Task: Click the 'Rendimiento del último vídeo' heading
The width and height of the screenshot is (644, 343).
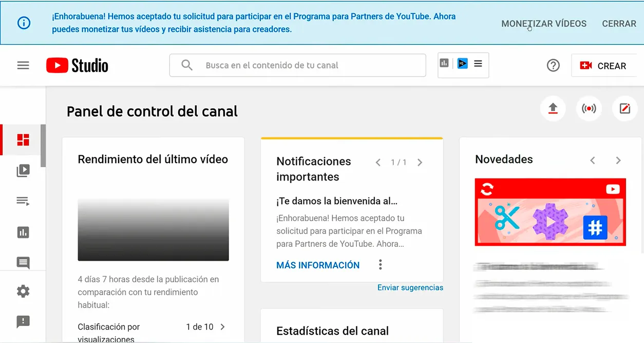Action: click(153, 159)
